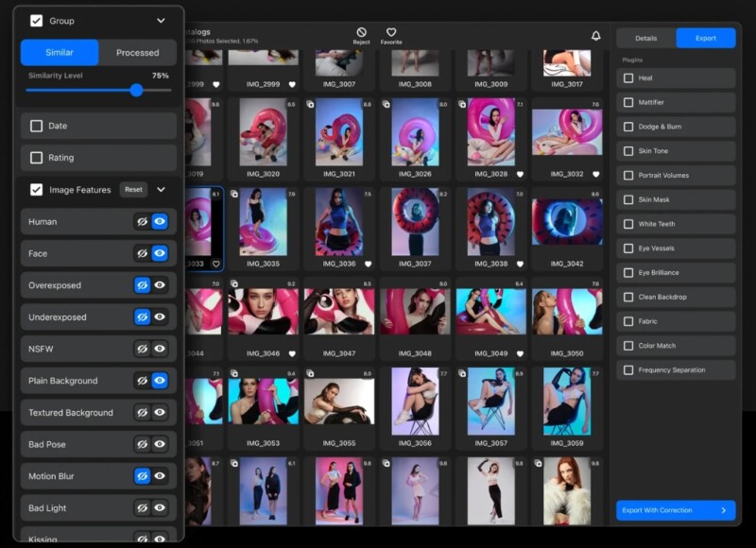Toggle show eye for Plain Background
Viewport: 756px width, 548px height.
(160, 381)
